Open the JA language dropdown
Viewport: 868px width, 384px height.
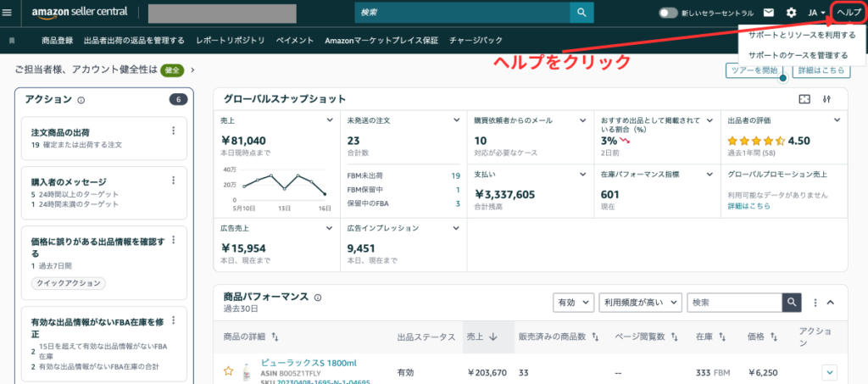click(x=817, y=12)
